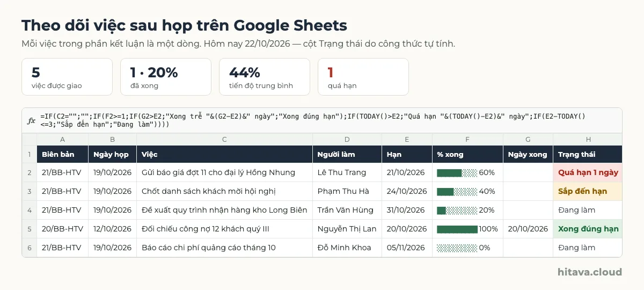Click 'Đề xuất quy trình nhận hàng' cell
The height and width of the screenshot is (290, 644).
[x=225, y=210]
